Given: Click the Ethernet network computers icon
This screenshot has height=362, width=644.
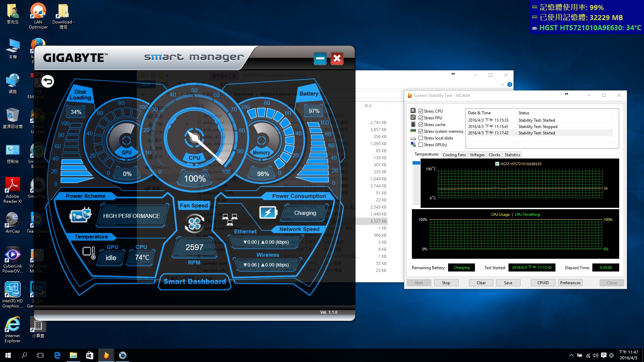Looking at the screenshot, I should point(230,219).
